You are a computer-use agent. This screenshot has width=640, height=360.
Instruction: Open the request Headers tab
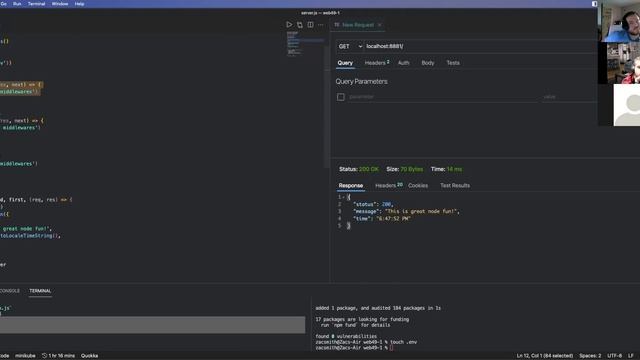[376, 63]
